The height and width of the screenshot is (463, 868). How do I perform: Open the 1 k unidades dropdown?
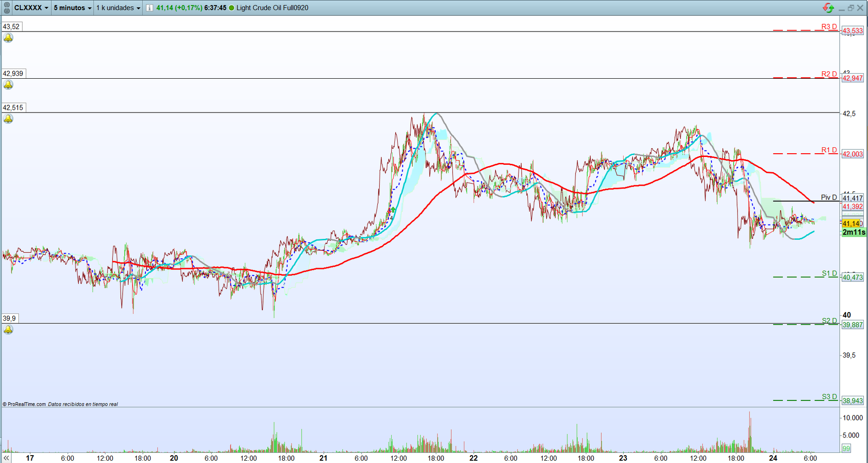[118, 8]
